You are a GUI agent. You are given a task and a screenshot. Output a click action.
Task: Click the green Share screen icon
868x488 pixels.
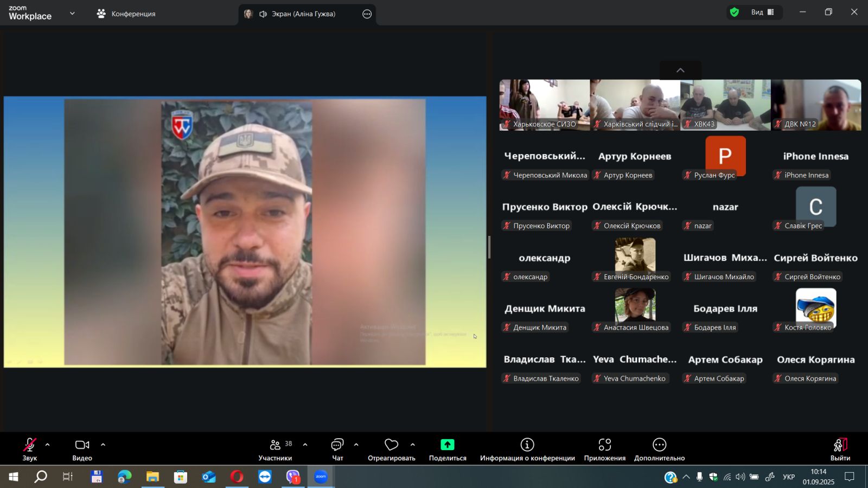coord(447,445)
